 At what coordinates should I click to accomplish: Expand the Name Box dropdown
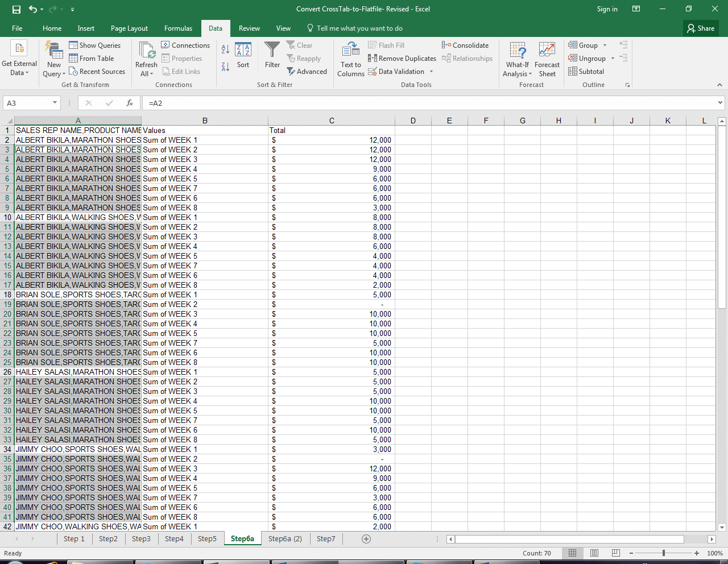point(55,103)
